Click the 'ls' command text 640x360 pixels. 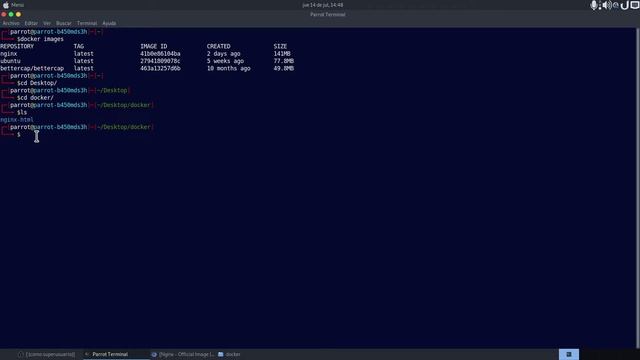(x=23, y=112)
